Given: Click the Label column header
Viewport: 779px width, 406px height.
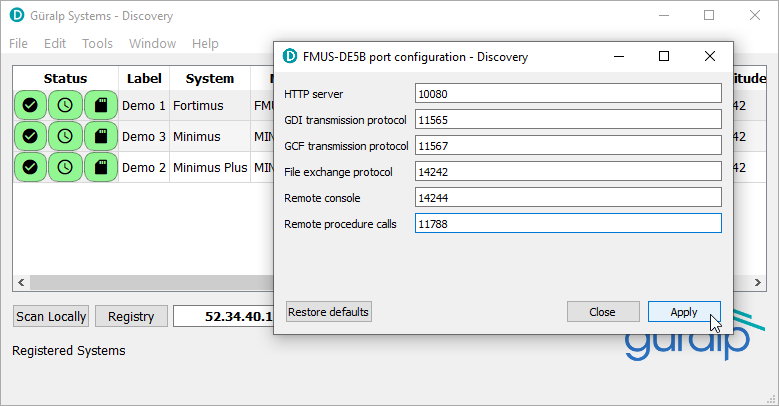Looking at the screenshot, I should pyautogui.click(x=144, y=79).
